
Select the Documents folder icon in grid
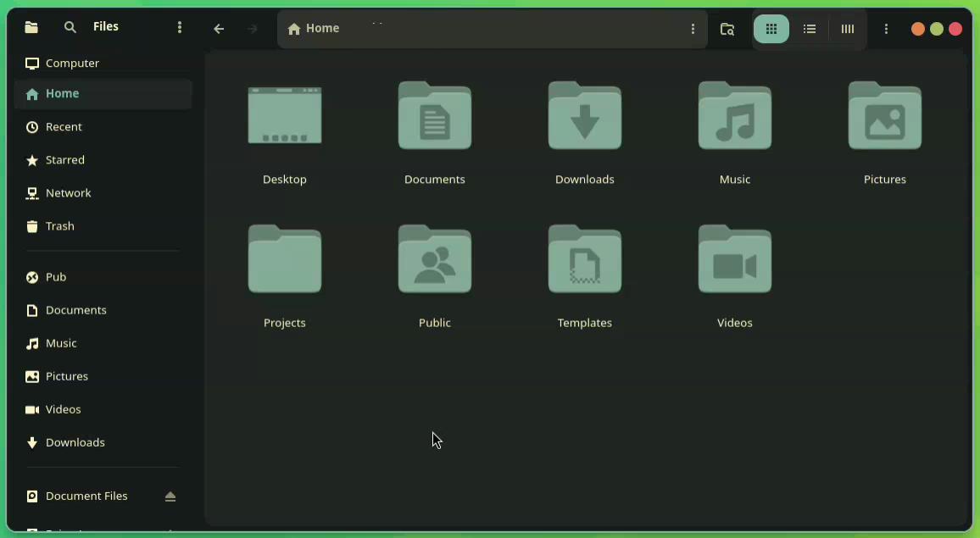[434, 115]
